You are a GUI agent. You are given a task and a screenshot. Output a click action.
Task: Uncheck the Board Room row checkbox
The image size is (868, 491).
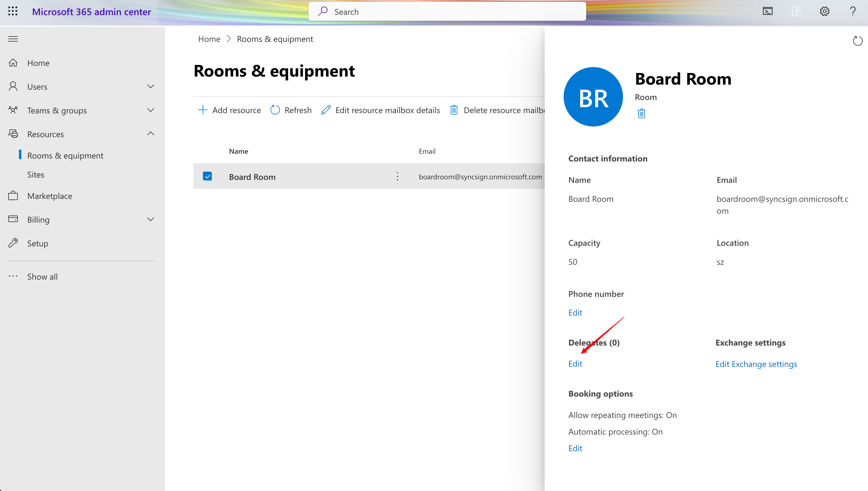coord(207,176)
